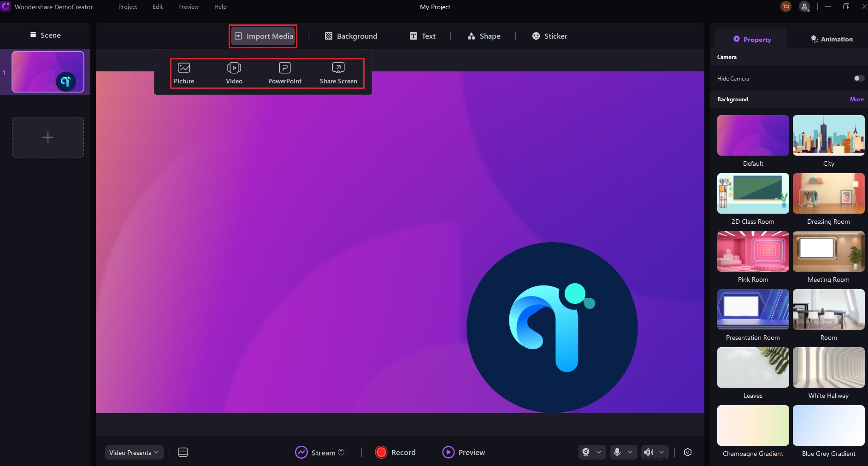Open the Import Media menu
This screenshot has height=466, width=868.
263,36
